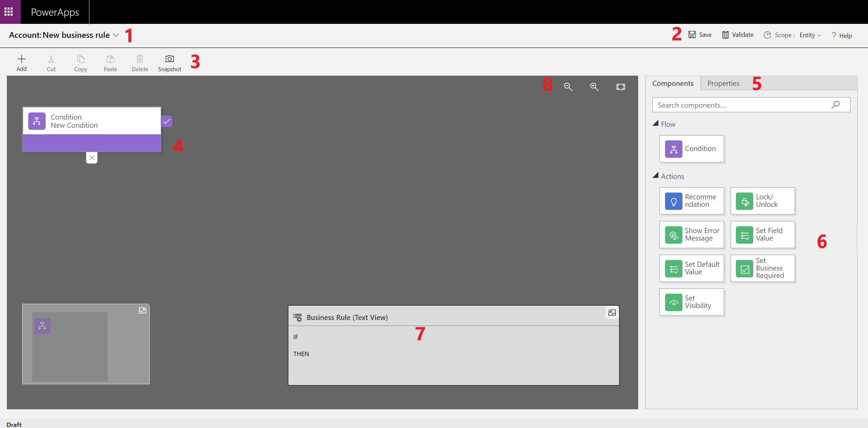
Task: Click the minimap condition thumbnail
Action: point(42,326)
